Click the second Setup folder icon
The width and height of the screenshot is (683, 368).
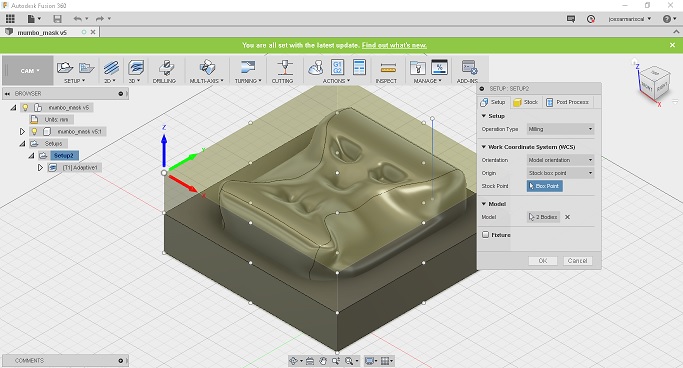pyautogui.click(x=86, y=68)
